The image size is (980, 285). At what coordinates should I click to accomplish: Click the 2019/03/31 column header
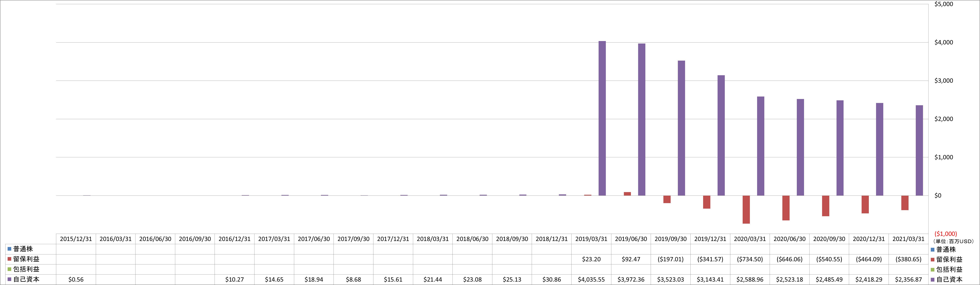591,239
